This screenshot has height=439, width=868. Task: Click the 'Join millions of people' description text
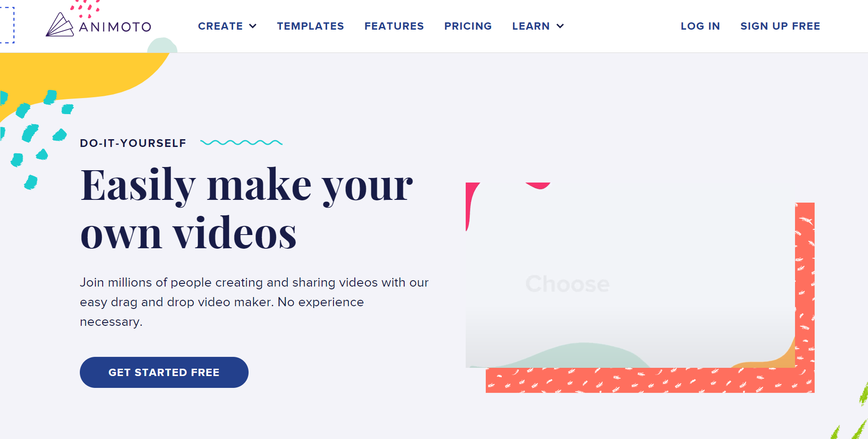pos(254,302)
